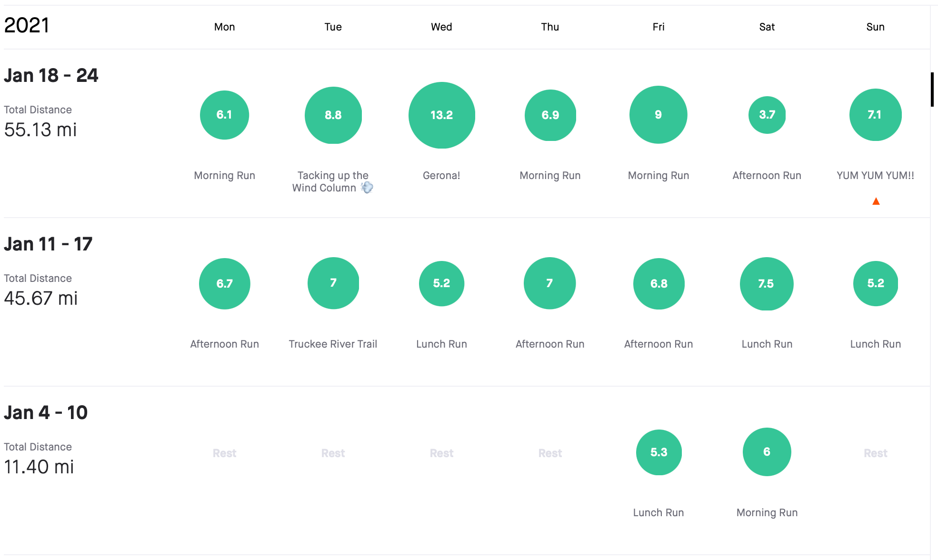Click the 2021 year heading
This screenshot has width=938, height=560.
(x=27, y=25)
